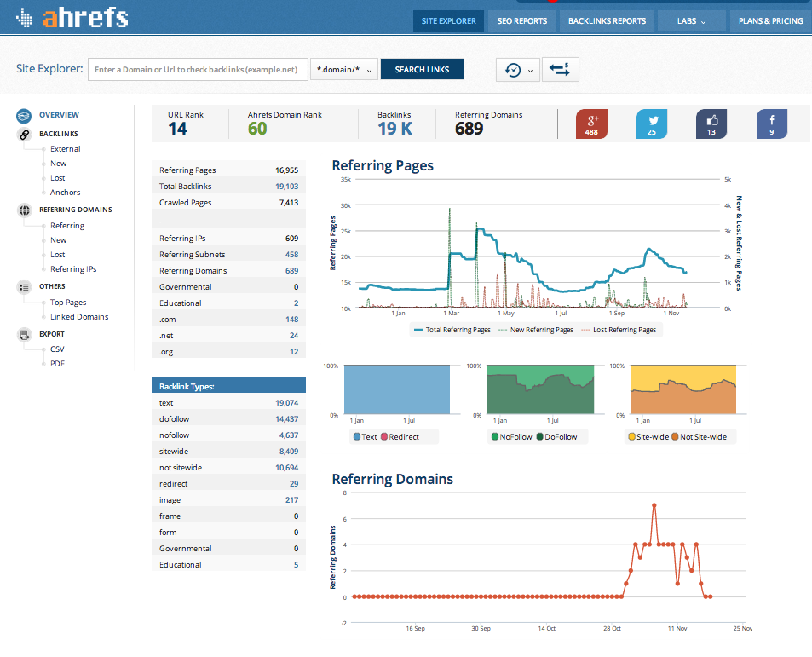The width and height of the screenshot is (812, 657).
Task: Click the Backlinks chain-link icon
Action: tap(24, 135)
